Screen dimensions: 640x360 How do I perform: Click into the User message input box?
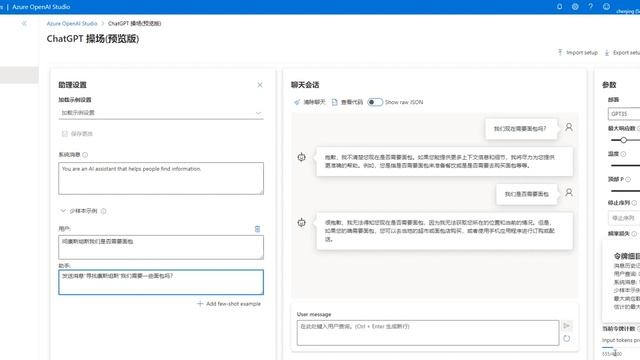pos(428,333)
